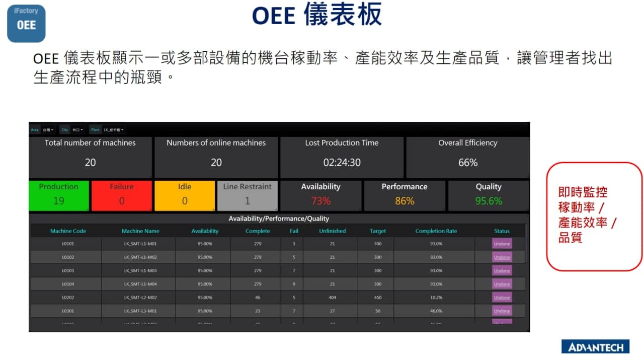Select the LK_SMT-L2-M02 machine row
Viewport: 644px width, 360px height.
point(140,298)
